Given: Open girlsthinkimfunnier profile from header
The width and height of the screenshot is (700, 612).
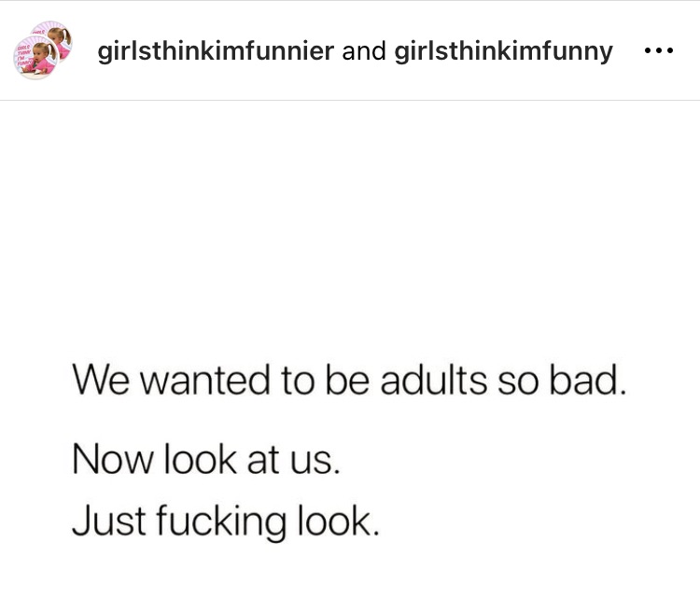Looking at the screenshot, I should click(x=216, y=51).
